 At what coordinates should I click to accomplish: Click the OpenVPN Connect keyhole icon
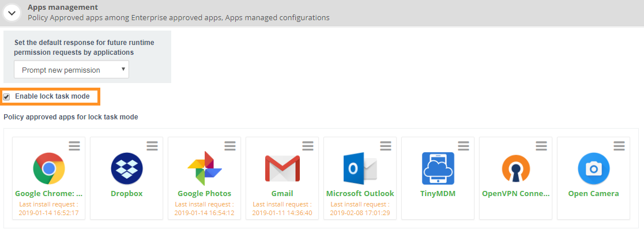516,168
